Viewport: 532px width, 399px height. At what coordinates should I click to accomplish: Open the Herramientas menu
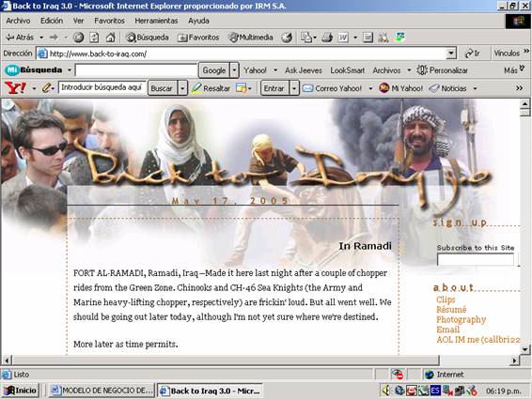click(x=156, y=21)
